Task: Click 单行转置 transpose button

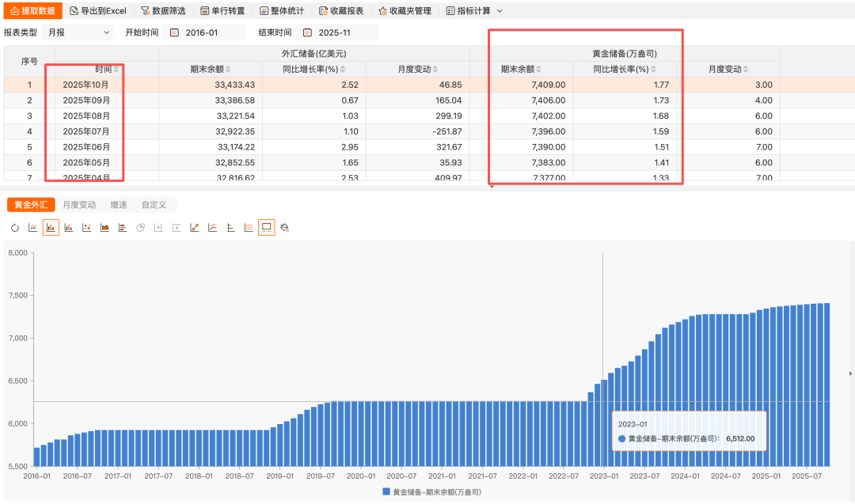Action: (x=222, y=11)
